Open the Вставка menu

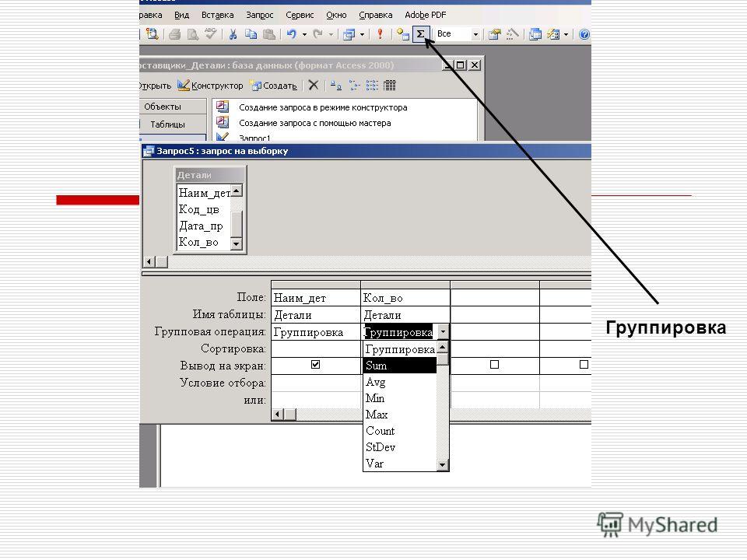tap(217, 15)
